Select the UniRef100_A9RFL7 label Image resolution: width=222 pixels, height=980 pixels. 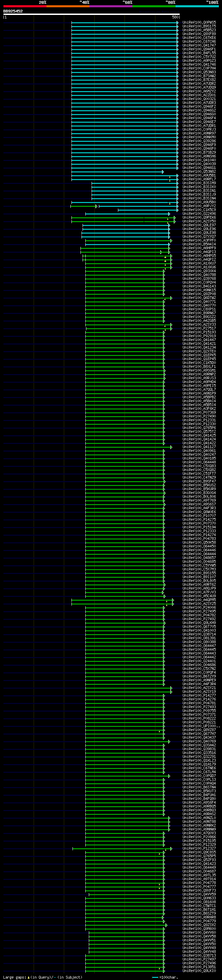199,179
